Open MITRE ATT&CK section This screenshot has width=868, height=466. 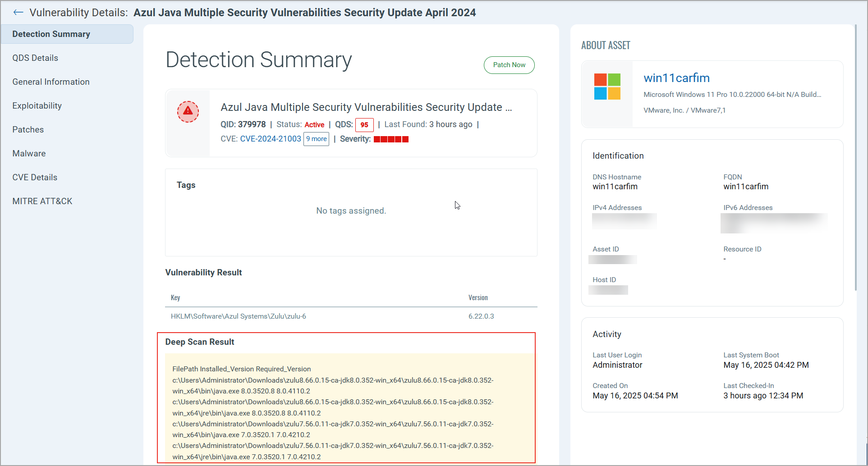(x=42, y=201)
